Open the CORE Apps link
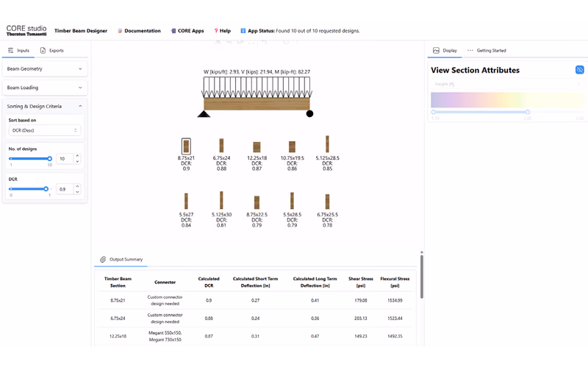 click(187, 31)
